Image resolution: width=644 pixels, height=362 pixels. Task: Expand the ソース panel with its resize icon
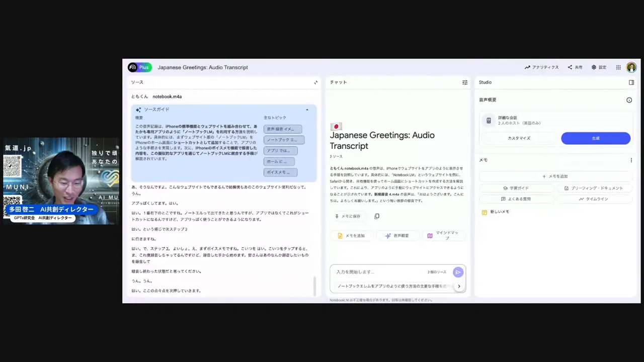pyautogui.click(x=316, y=82)
